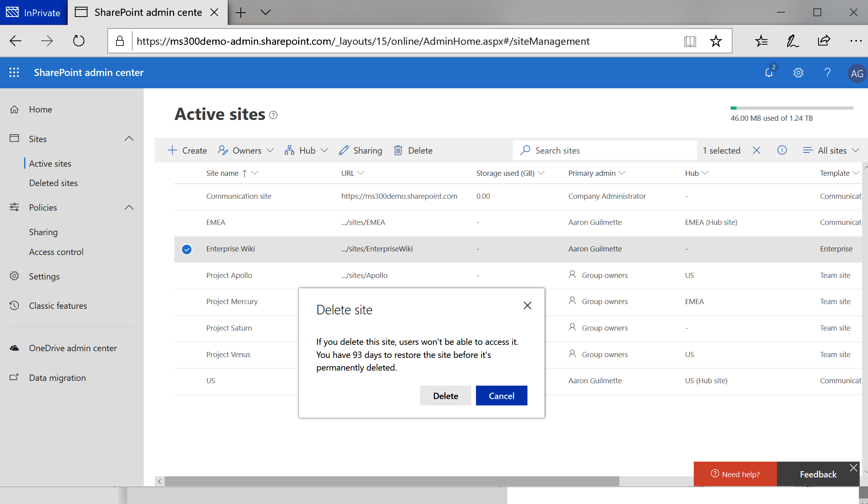Open the notifications bell icon
Image resolution: width=868 pixels, height=504 pixels.
(769, 73)
